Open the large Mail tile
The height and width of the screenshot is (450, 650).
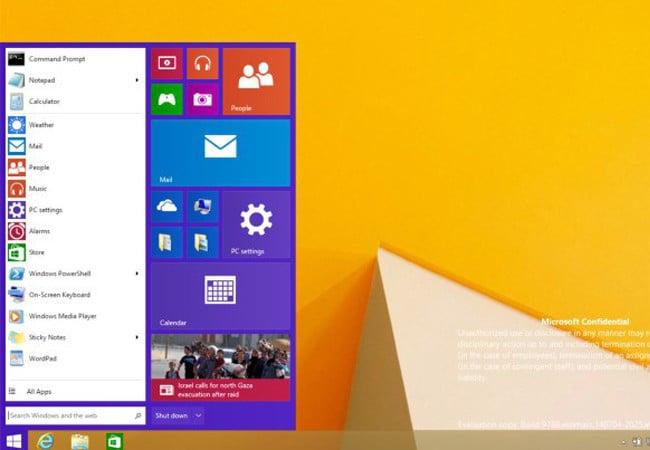click(x=221, y=153)
